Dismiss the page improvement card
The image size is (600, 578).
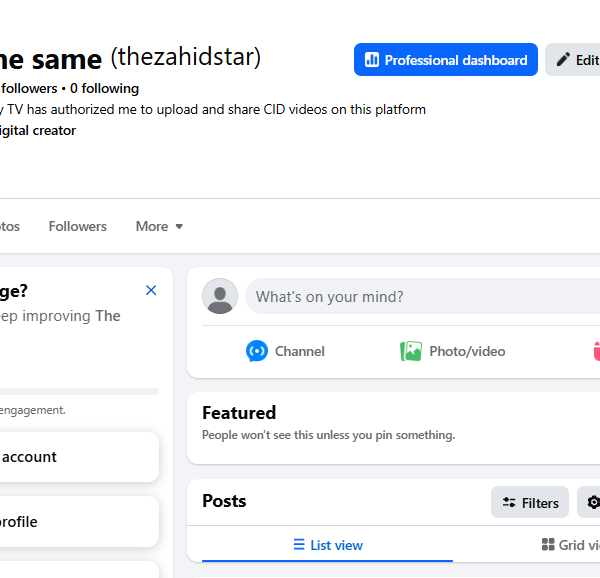tap(151, 290)
